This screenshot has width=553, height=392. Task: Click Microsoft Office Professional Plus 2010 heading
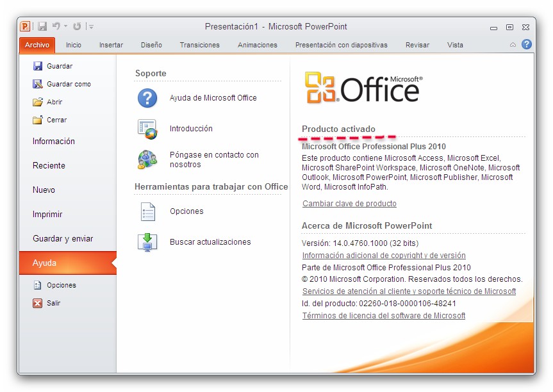click(374, 146)
